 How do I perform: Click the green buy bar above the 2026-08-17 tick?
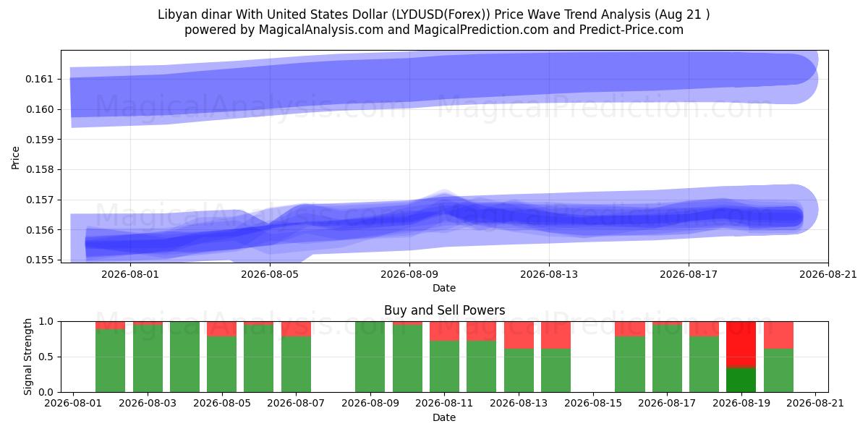point(667,359)
